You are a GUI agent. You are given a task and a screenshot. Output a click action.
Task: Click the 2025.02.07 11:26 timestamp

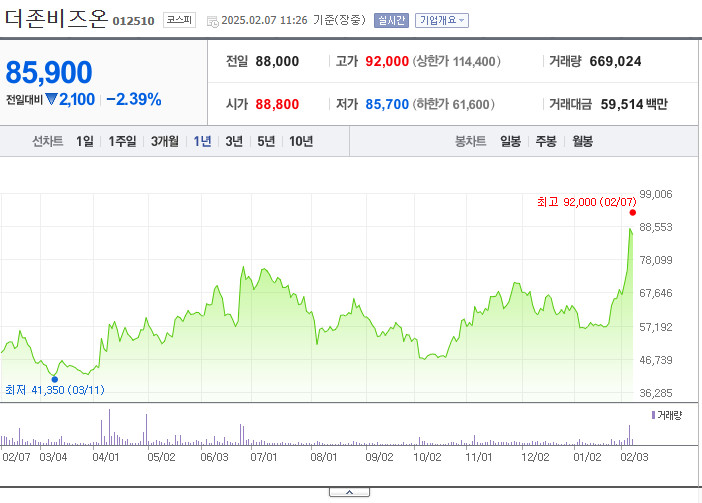point(264,21)
